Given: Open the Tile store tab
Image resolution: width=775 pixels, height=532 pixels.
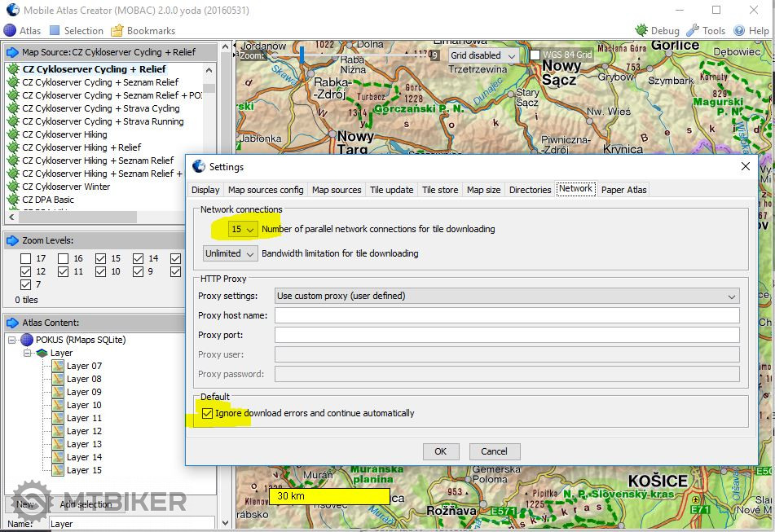Looking at the screenshot, I should click(x=439, y=190).
